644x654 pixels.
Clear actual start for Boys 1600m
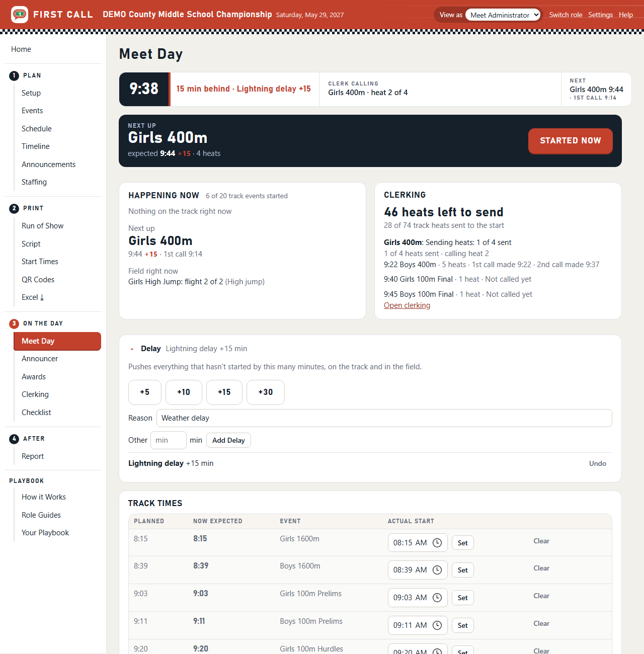pyautogui.click(x=541, y=568)
